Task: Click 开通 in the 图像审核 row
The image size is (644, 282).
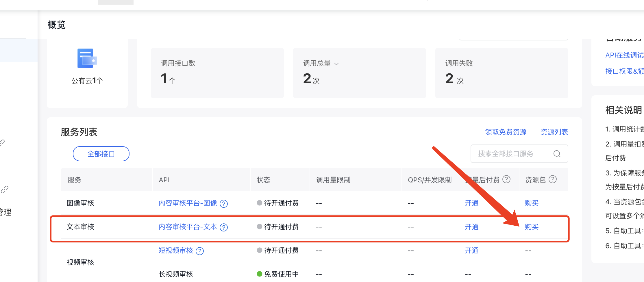Action: [x=472, y=203]
